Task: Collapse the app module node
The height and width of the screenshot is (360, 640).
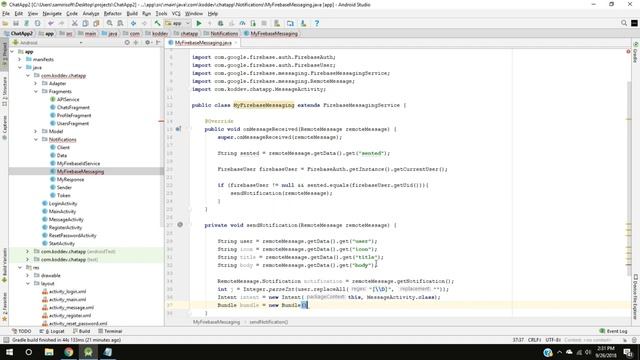Action: (12, 51)
